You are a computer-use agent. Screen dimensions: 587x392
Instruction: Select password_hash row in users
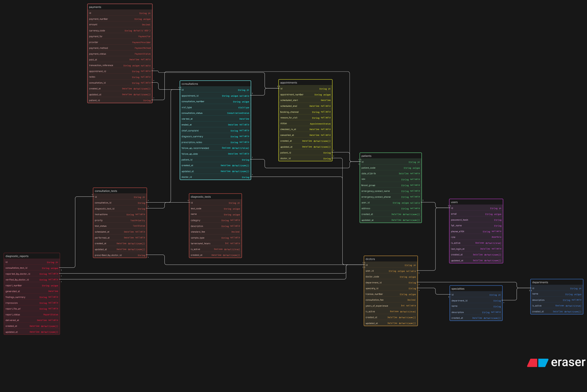476,220
